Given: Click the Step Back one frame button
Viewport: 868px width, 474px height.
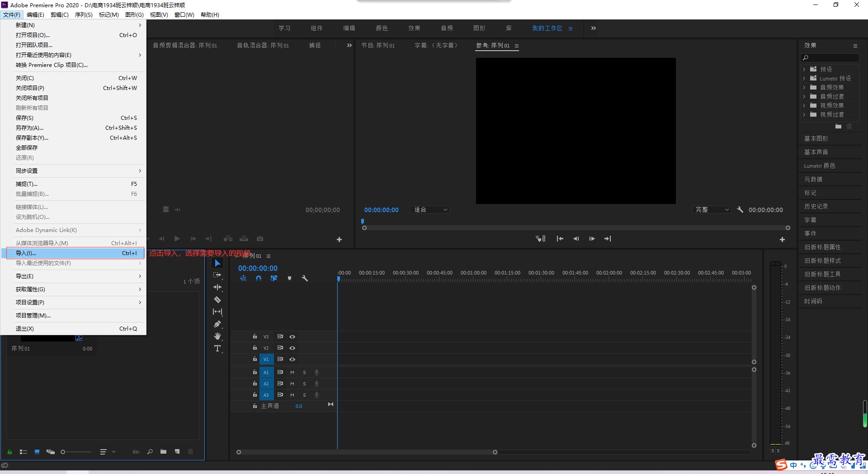Looking at the screenshot, I should [576, 239].
